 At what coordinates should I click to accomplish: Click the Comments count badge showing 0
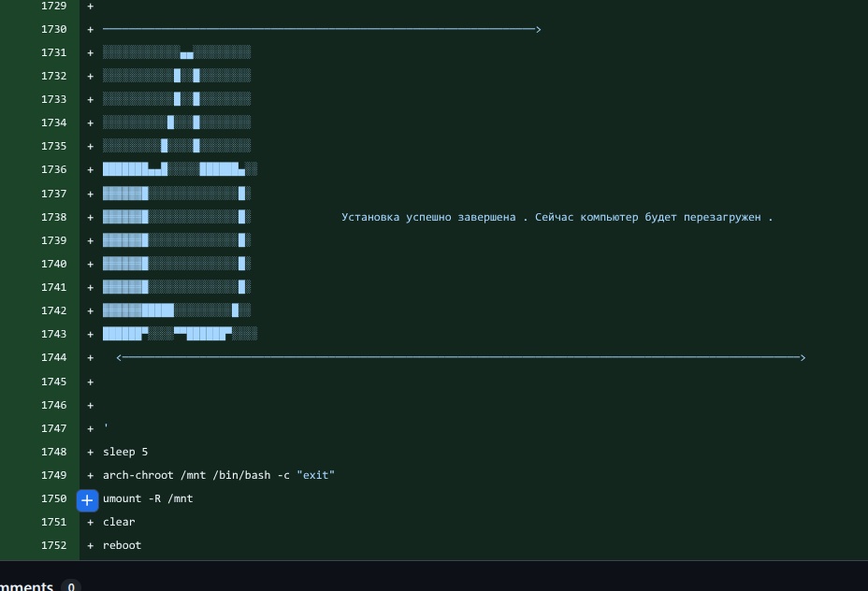(71, 586)
